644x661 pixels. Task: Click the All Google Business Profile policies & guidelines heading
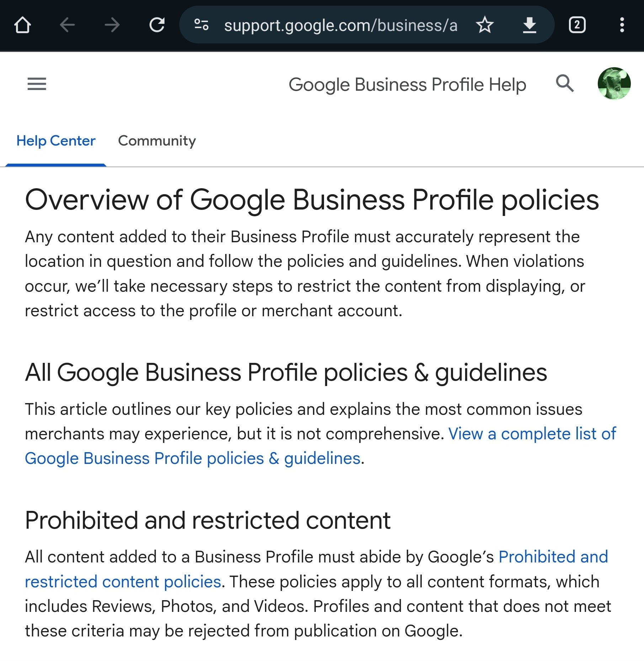(x=286, y=373)
